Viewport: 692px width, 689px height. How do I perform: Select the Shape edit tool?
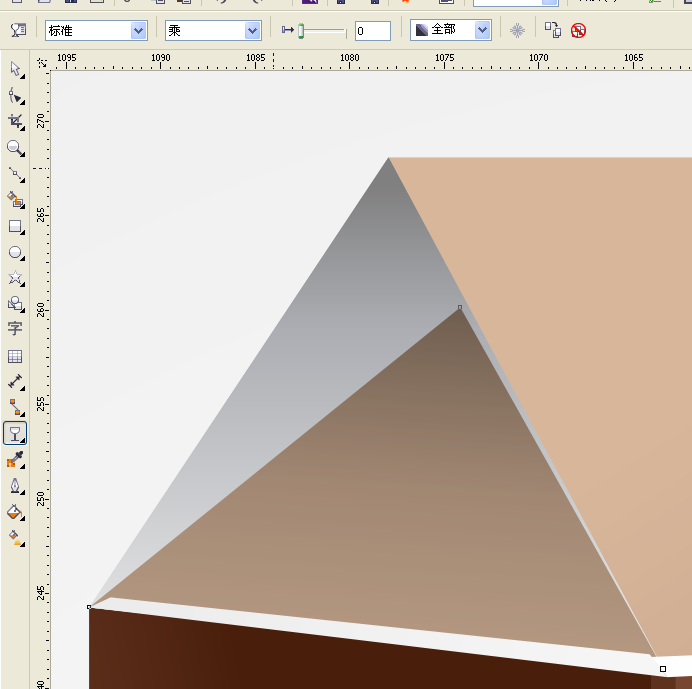click(x=15, y=96)
